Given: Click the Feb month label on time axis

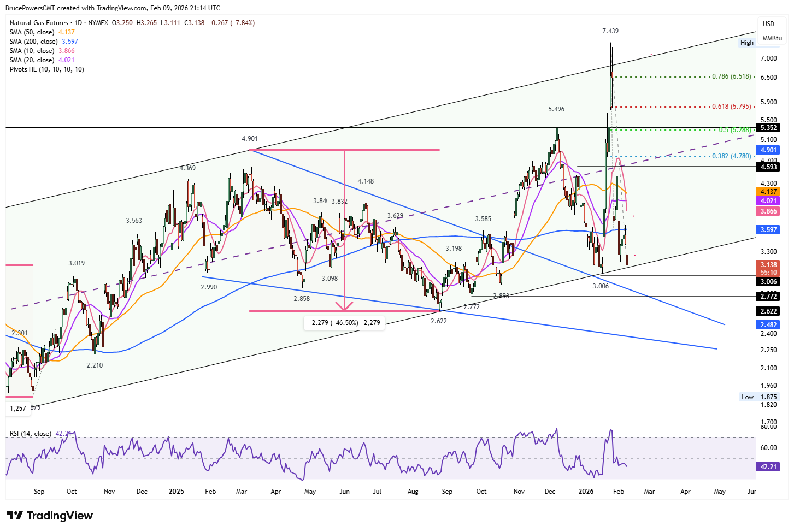Looking at the screenshot, I should pyautogui.click(x=210, y=492).
